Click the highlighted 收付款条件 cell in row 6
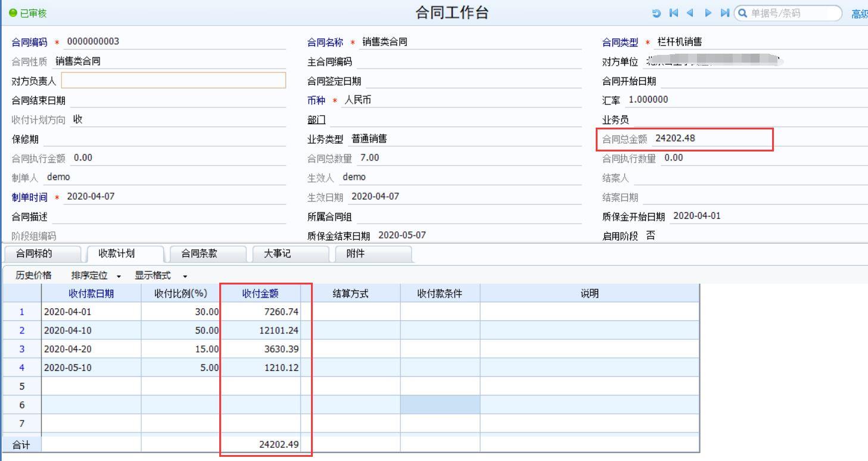This screenshot has width=868, height=461. click(440, 404)
